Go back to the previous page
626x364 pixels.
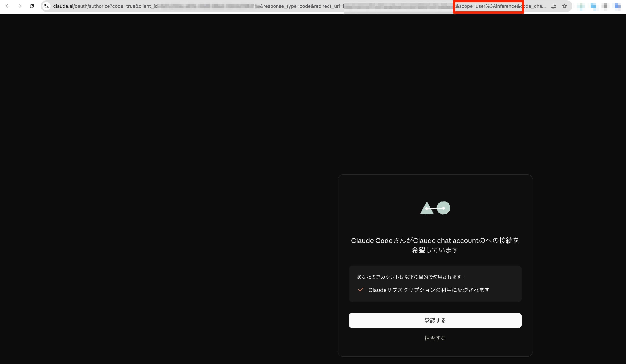click(7, 6)
